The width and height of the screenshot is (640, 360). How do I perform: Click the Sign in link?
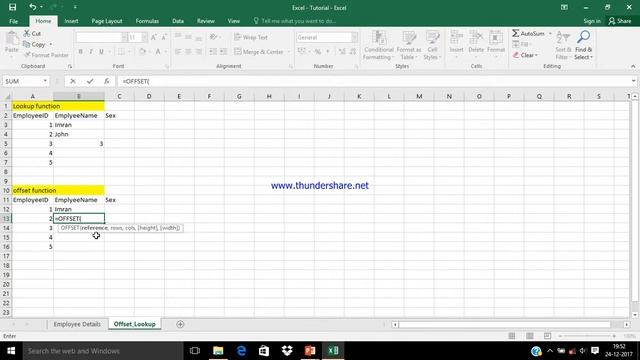[592, 21]
